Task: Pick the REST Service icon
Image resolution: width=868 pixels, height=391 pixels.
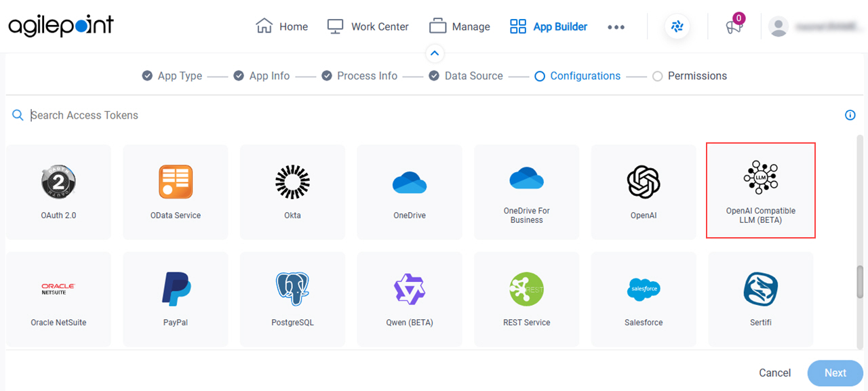Action: [x=527, y=289]
